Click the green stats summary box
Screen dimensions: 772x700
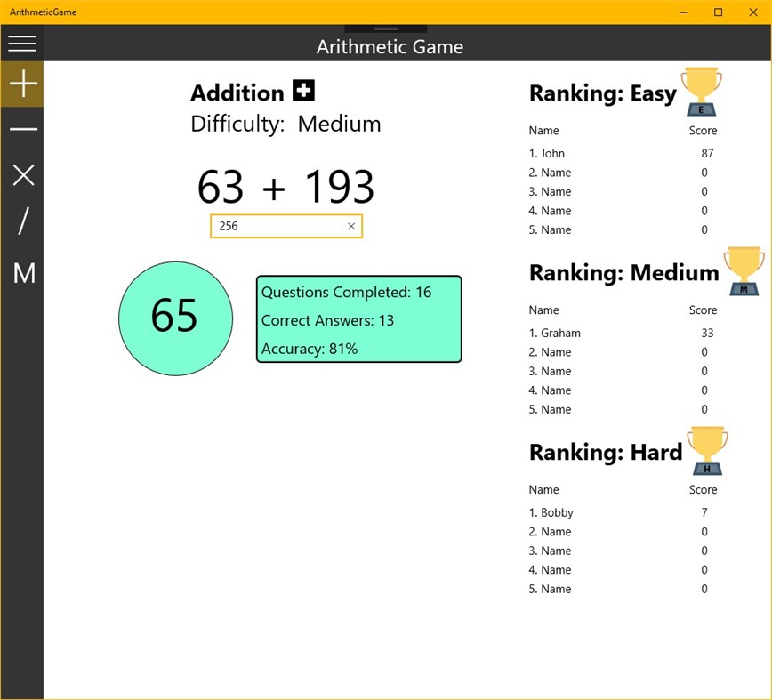[x=358, y=319]
